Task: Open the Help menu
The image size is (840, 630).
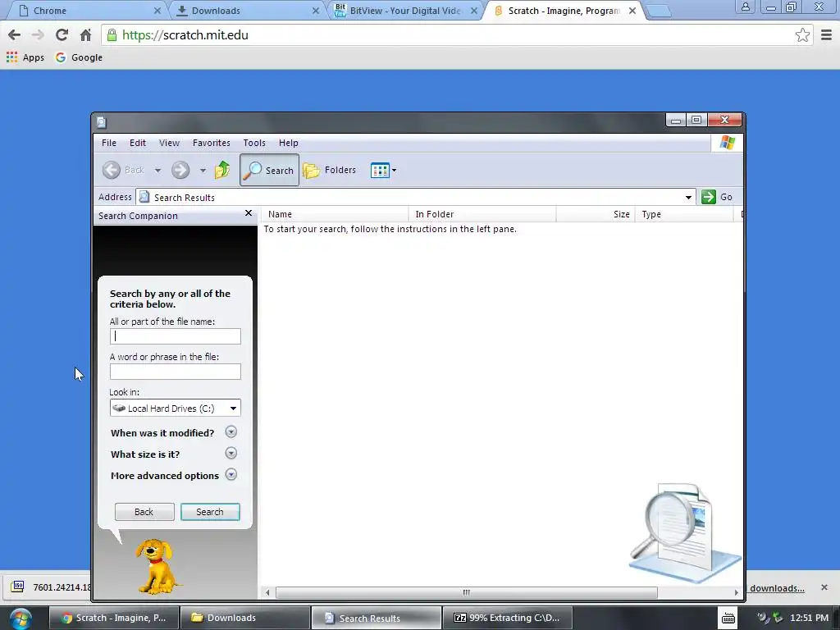Action: tap(288, 143)
